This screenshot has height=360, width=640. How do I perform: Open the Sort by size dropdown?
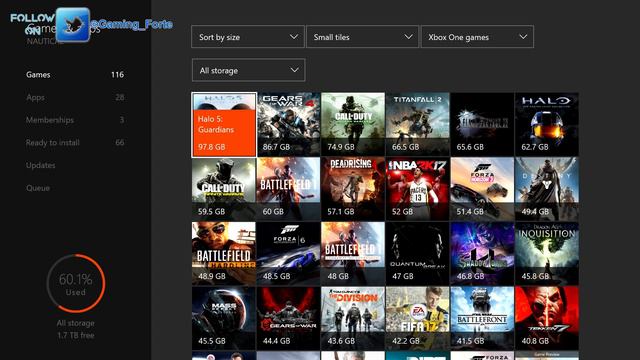coord(248,37)
